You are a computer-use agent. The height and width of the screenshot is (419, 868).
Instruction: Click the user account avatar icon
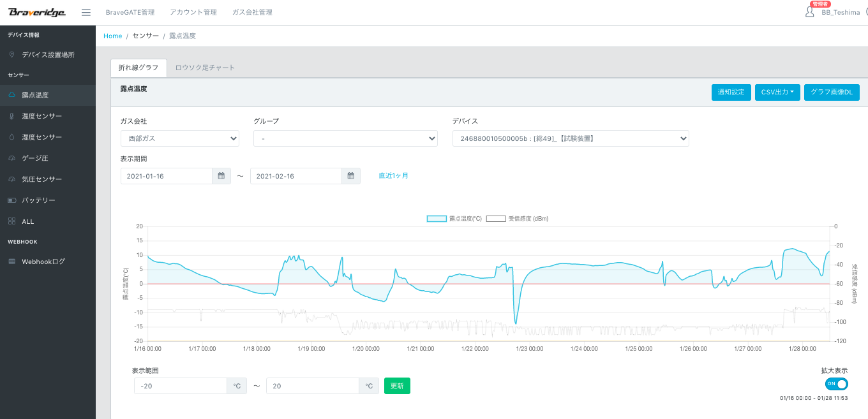(810, 12)
